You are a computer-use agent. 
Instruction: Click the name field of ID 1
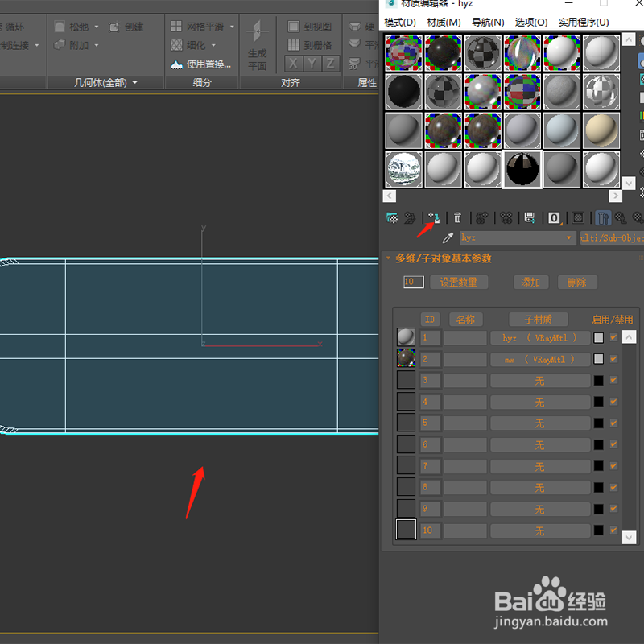point(465,338)
